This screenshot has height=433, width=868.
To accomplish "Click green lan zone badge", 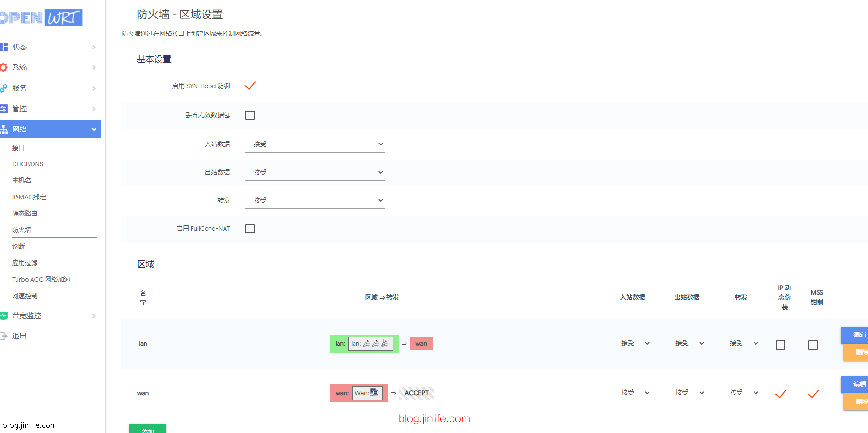I will [364, 344].
